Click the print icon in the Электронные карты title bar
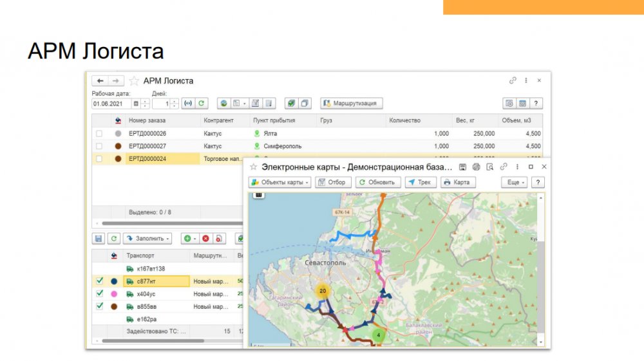 [477, 167]
